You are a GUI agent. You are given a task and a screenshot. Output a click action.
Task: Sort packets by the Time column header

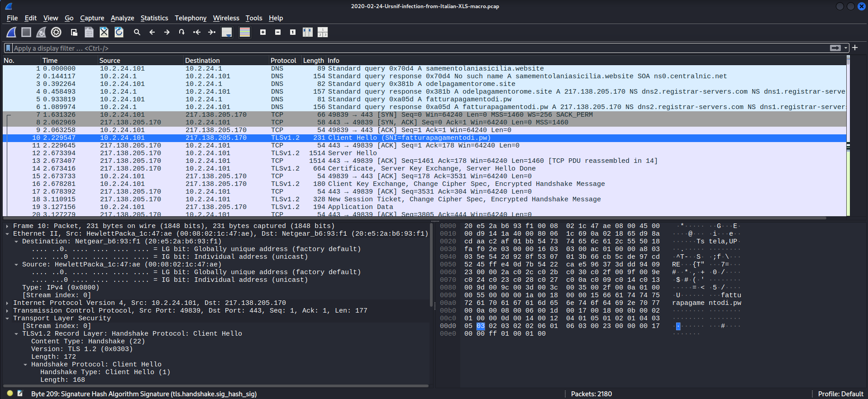tap(69, 60)
